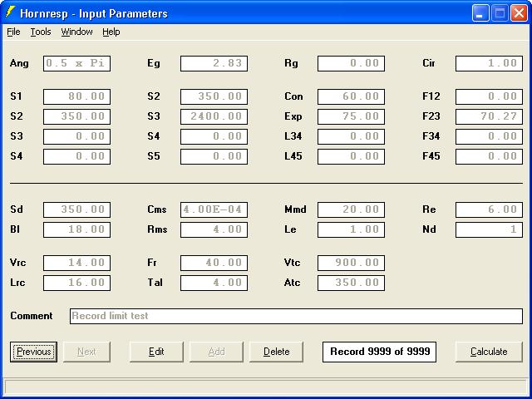Click the Vtc field showing 900.00
Viewport: 532px width, 399px height.
coord(351,263)
